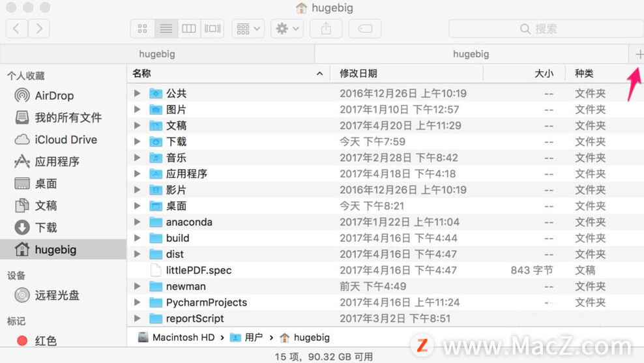Click the 今天 下午7:59 date cell

click(x=373, y=141)
